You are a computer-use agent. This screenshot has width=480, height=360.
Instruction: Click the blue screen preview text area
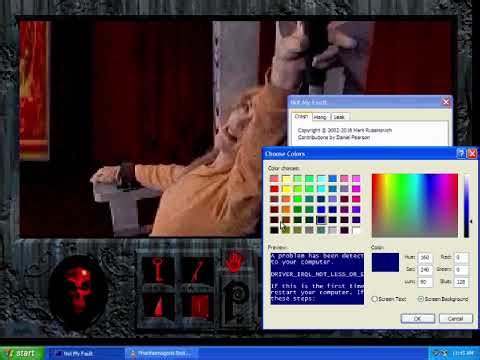tap(317, 278)
